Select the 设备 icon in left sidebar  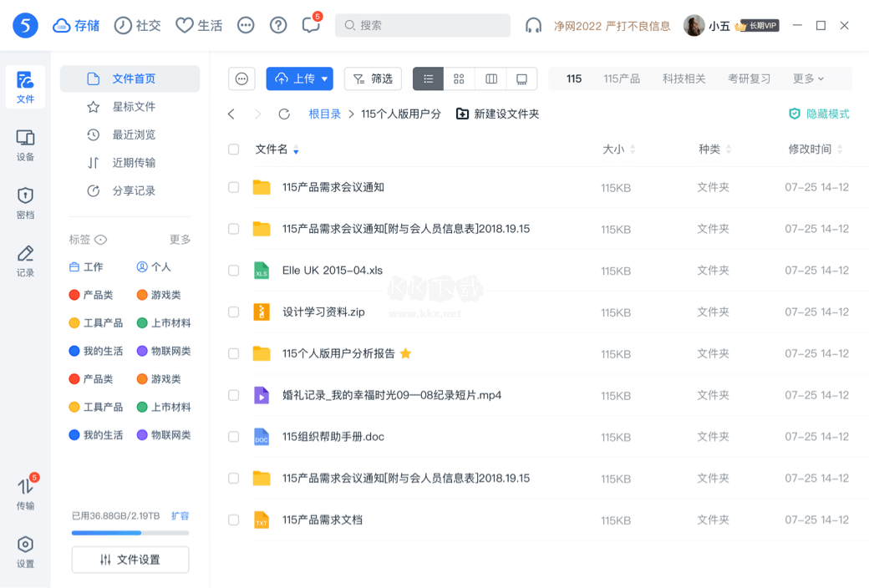pyautogui.click(x=25, y=140)
